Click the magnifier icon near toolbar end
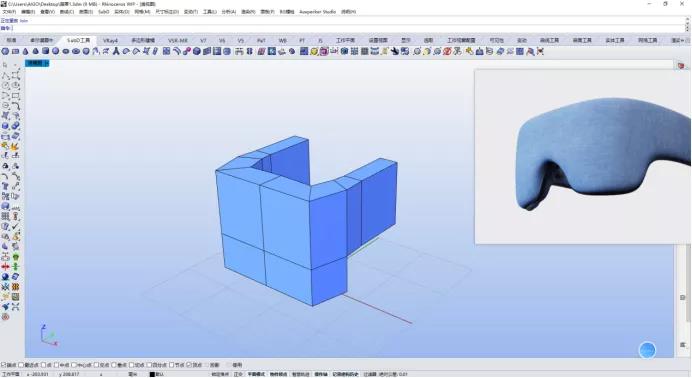The height and width of the screenshot is (378, 692). pyautogui.click(x=530, y=51)
